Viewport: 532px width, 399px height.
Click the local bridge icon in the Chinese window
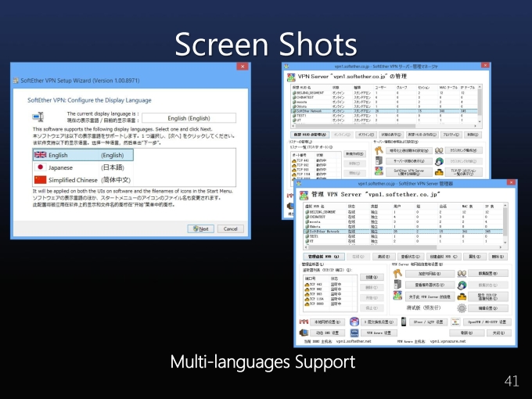(x=304, y=322)
